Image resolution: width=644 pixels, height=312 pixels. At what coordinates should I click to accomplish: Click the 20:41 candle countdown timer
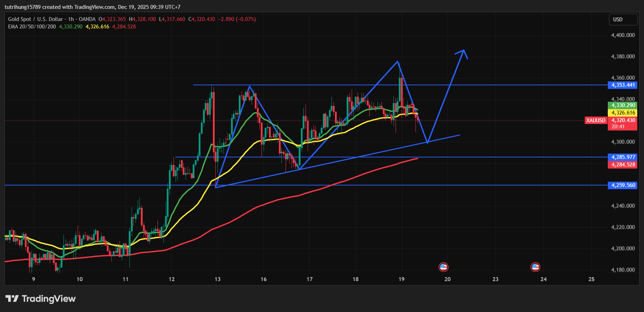pyautogui.click(x=618, y=127)
